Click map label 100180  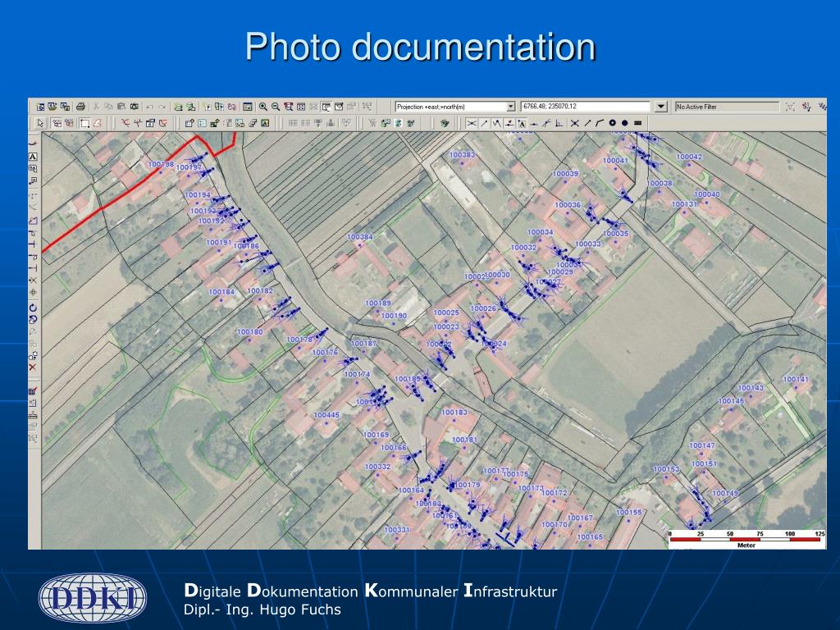pos(249,332)
